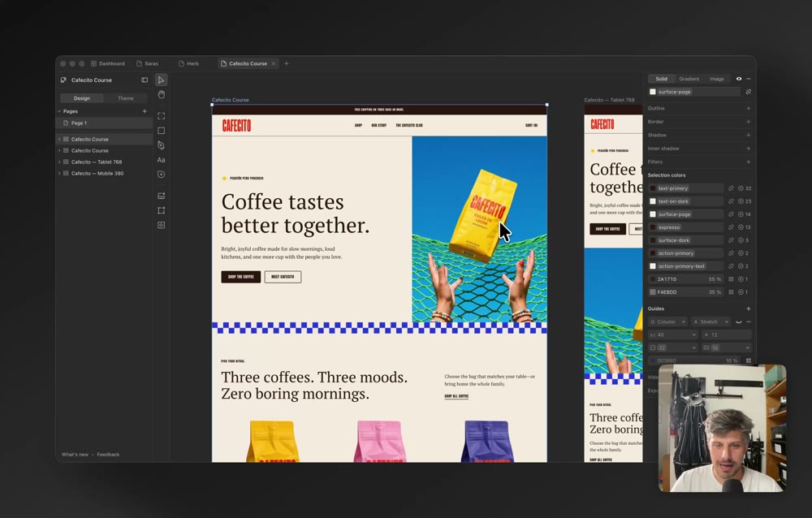Expand the first Cafecito Course layer
This screenshot has height=518, width=812.
click(x=59, y=140)
